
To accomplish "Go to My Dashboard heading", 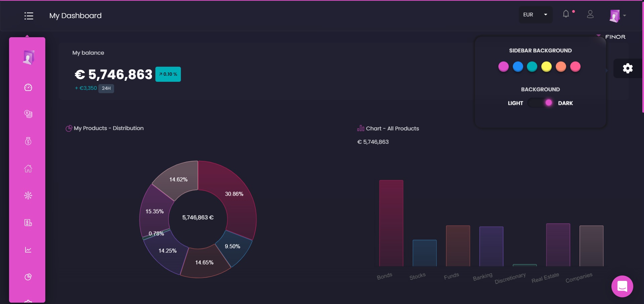I will (75, 15).
